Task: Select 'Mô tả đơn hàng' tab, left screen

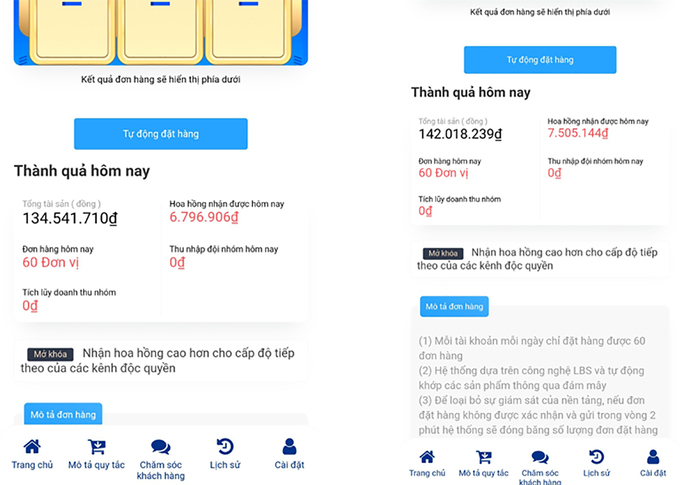Action: (63, 414)
